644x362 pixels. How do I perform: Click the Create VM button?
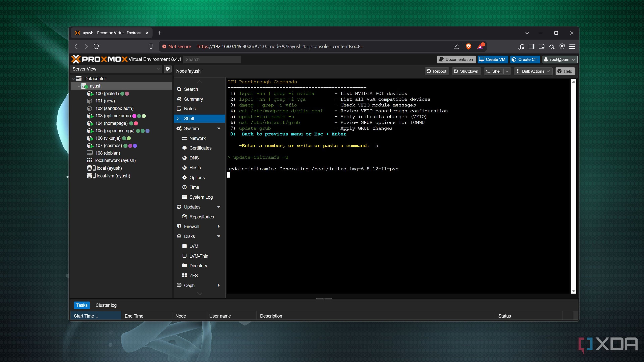(493, 59)
